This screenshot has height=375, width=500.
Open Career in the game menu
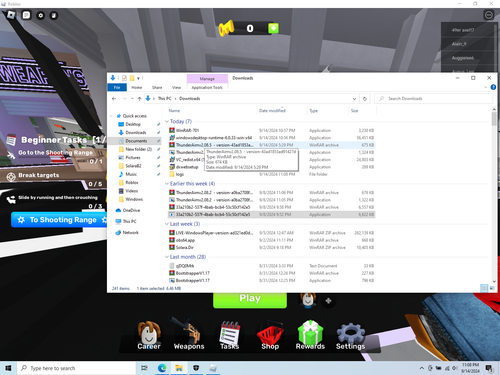coord(149,335)
